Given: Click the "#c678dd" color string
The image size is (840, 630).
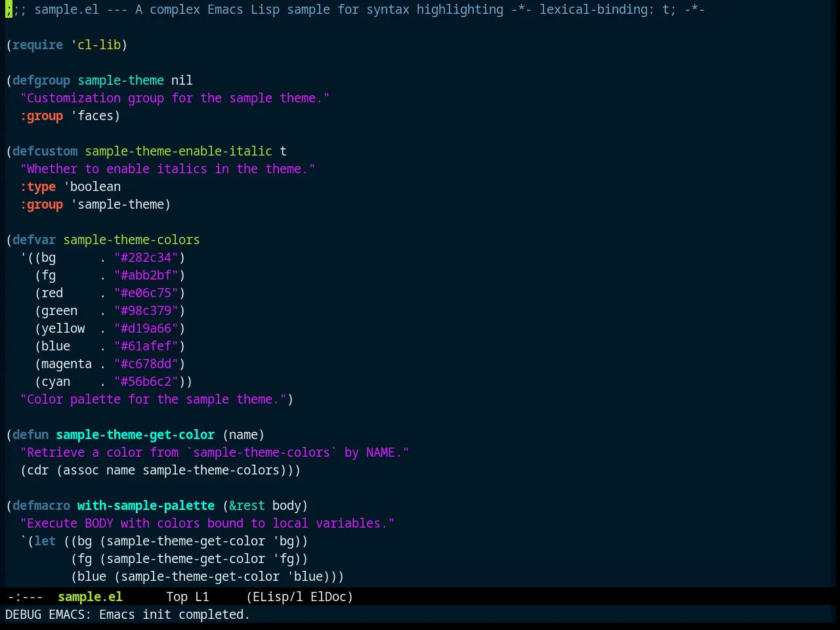Looking at the screenshot, I should (x=146, y=364).
